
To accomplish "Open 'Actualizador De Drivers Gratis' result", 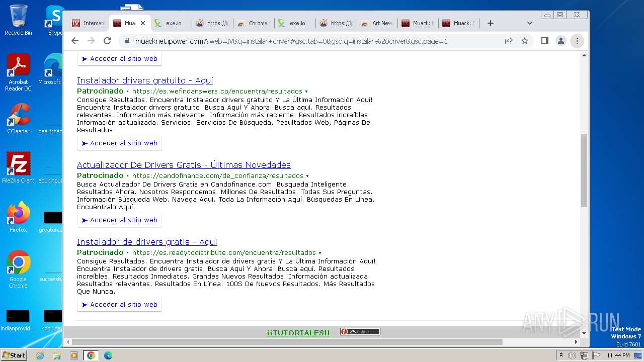I will tap(184, 165).
